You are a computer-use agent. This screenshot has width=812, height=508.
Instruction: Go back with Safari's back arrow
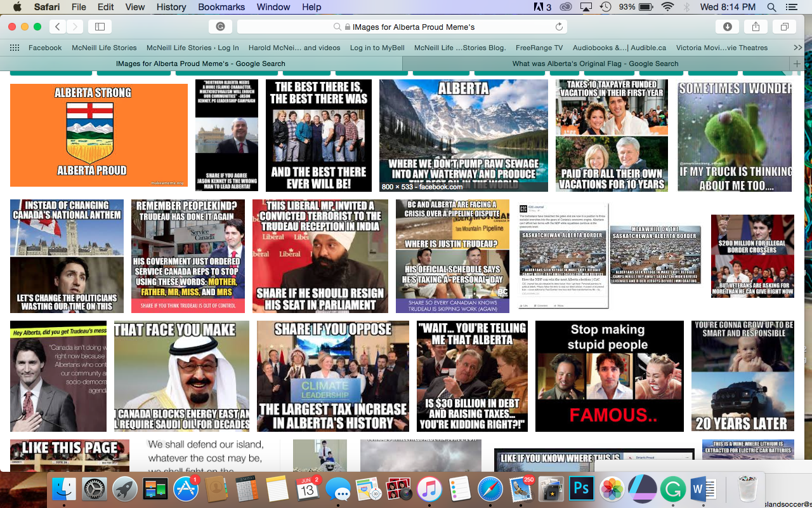tap(58, 27)
